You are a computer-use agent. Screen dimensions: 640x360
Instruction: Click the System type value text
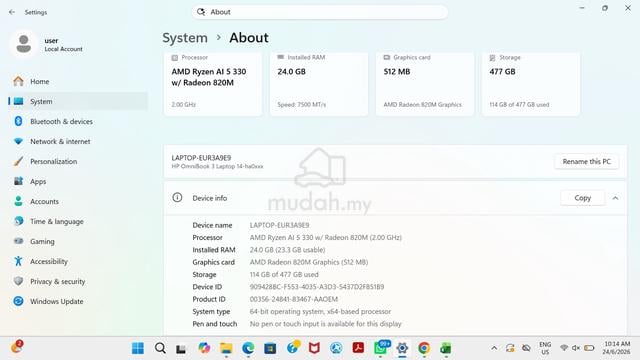[x=320, y=311]
